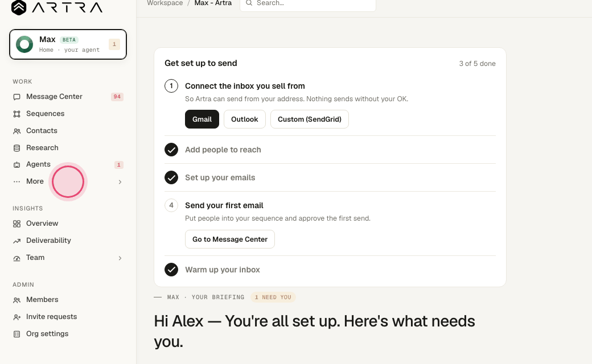Screen dimensions: 592x364
Task: Click step 4 circle number
Action: (x=171, y=205)
